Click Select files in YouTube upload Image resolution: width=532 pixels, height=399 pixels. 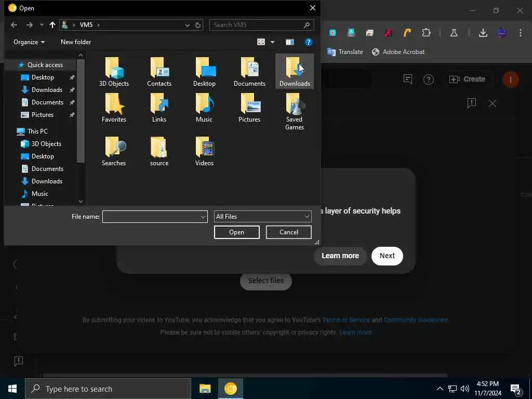tap(265, 281)
